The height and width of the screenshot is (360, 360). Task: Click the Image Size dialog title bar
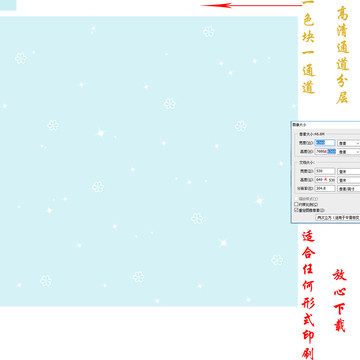point(325,124)
